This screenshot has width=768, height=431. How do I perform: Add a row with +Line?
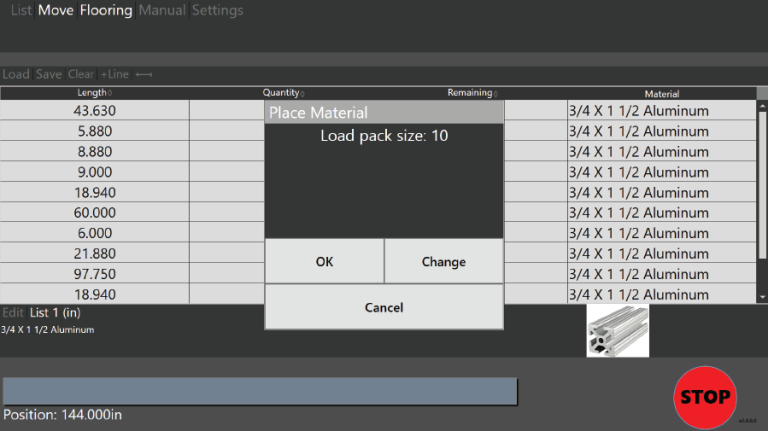click(115, 74)
